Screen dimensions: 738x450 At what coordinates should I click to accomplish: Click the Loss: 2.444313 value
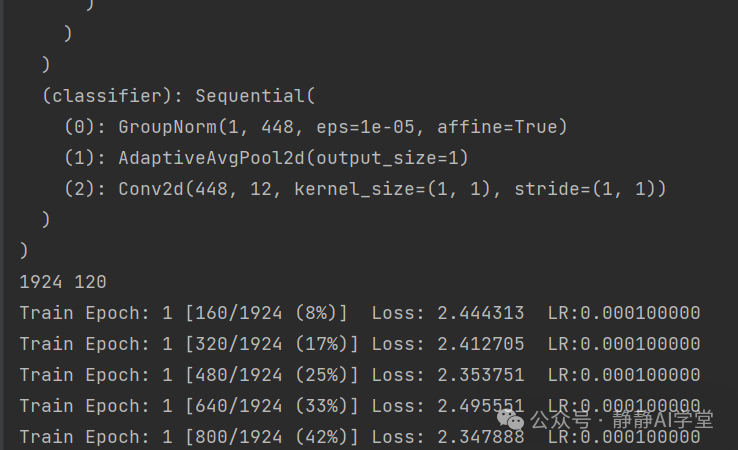tap(448, 313)
